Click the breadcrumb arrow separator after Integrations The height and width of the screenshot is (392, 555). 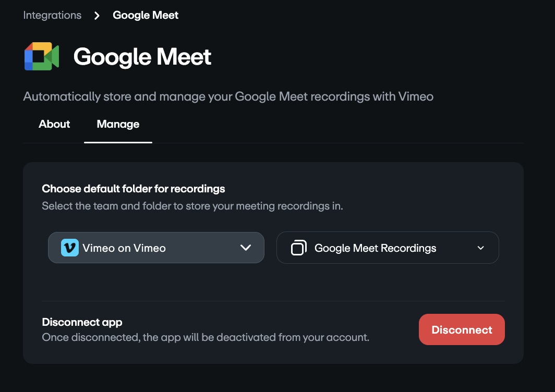[x=97, y=16]
